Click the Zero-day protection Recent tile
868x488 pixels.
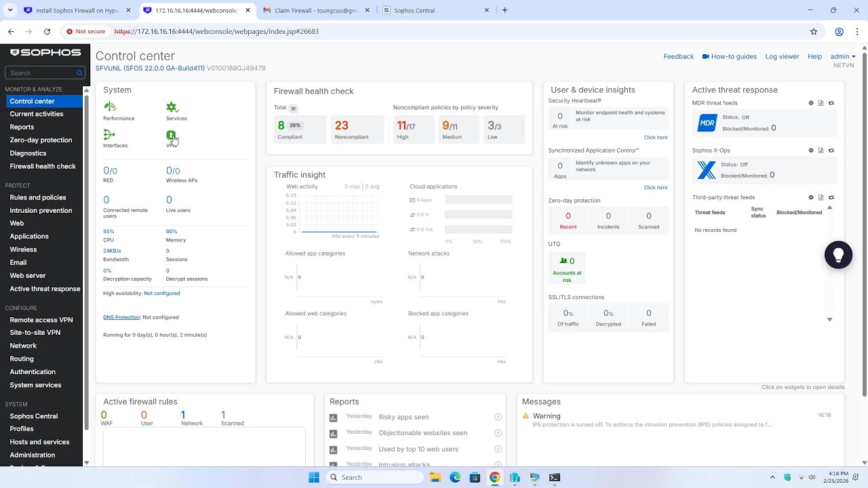click(568, 221)
